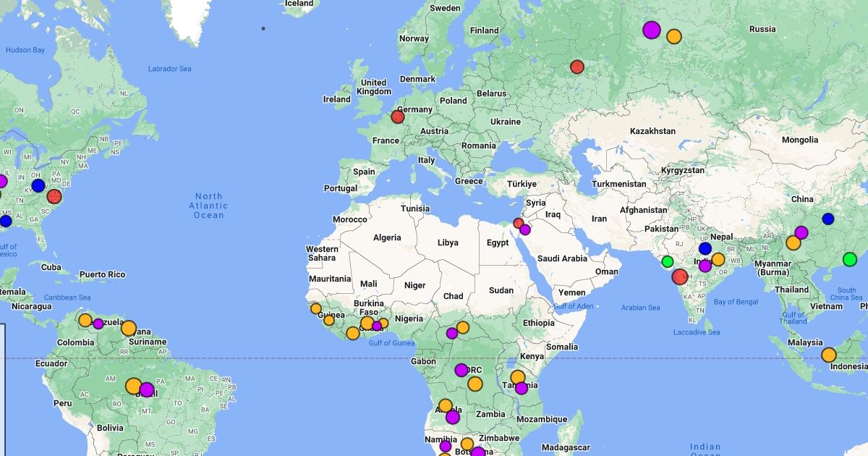Viewport: 868px width, 456px height.
Task: Click the purple marker beside DRC label
Action: pyautogui.click(x=461, y=370)
